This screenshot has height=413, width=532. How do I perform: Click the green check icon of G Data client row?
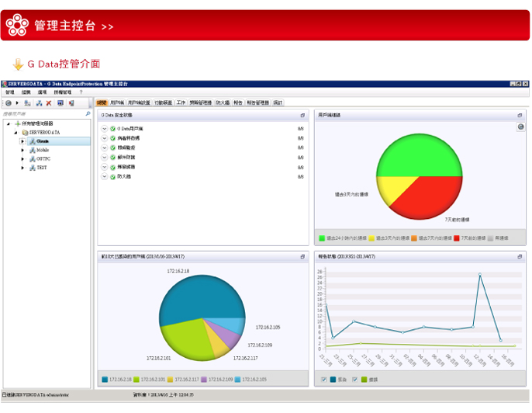click(x=113, y=129)
